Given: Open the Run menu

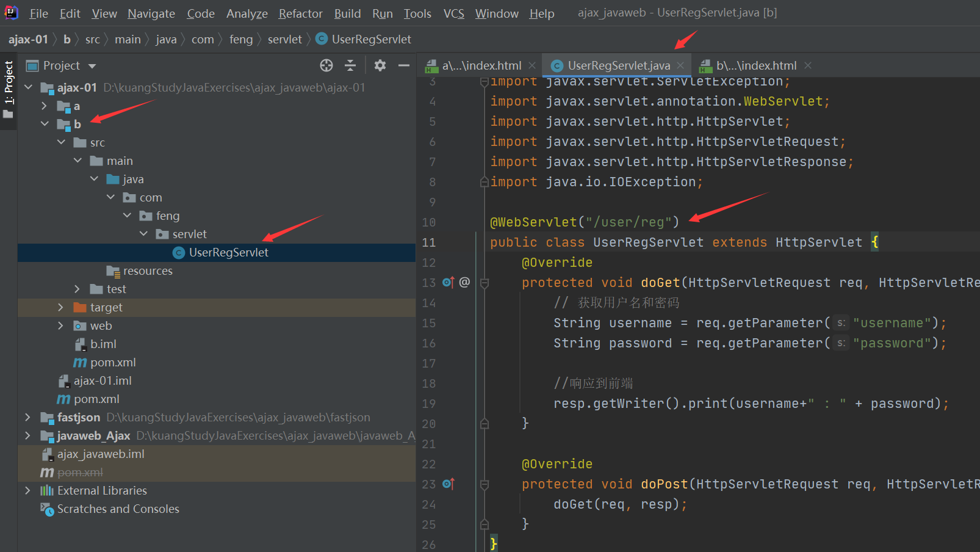Looking at the screenshot, I should pos(383,13).
